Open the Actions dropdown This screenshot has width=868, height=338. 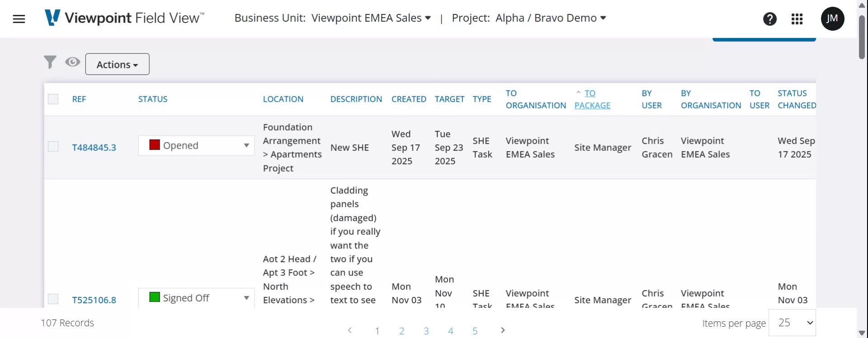118,64
